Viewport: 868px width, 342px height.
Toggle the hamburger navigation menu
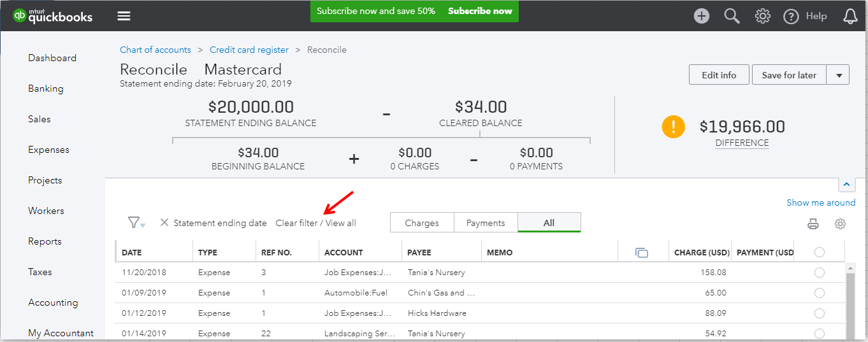(x=124, y=16)
